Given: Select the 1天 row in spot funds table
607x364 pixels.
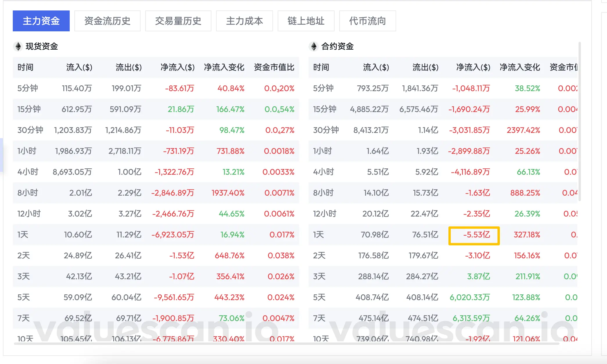Looking at the screenshot, I should pos(23,235).
